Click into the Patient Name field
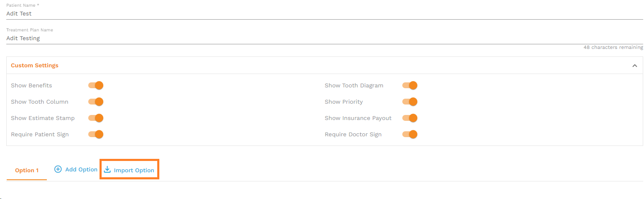The image size is (644, 199). pyautogui.click(x=325, y=13)
